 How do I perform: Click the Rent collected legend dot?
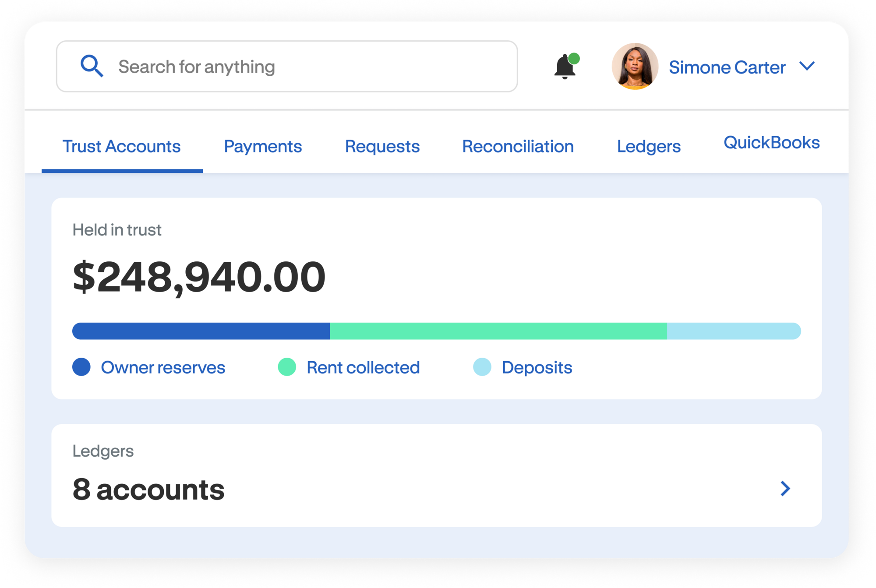pos(287,367)
